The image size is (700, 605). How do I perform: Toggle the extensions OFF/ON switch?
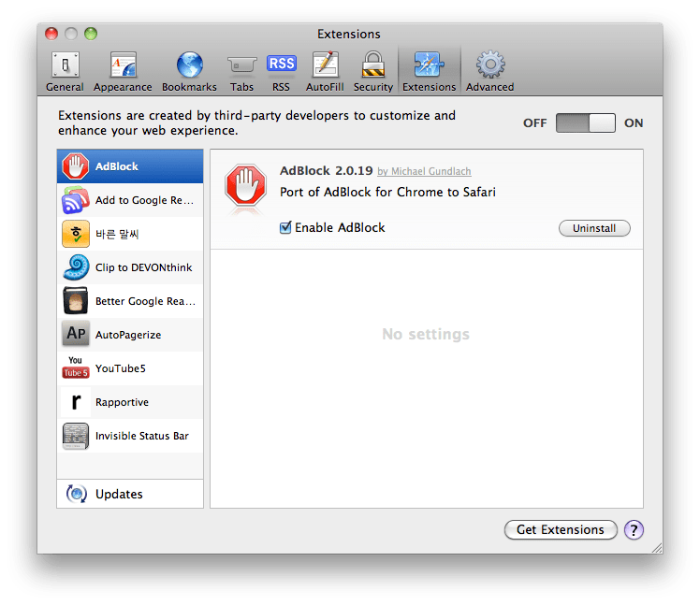point(586,123)
